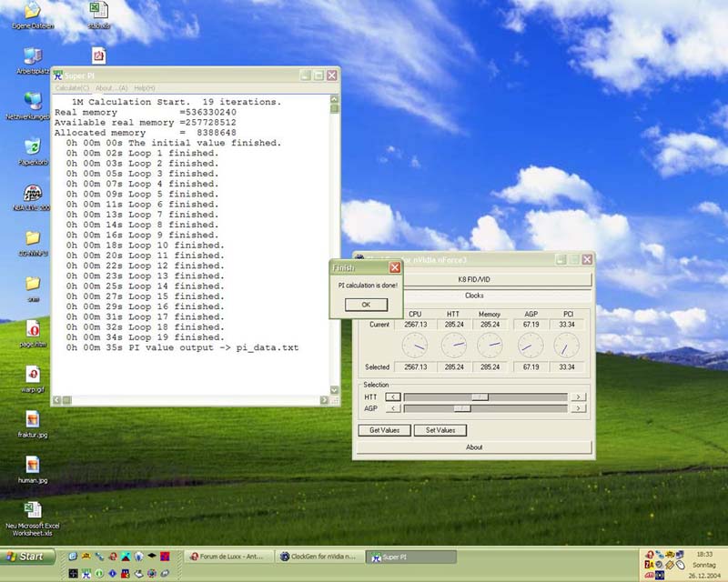Close the Finish dialog with X
This screenshot has width=728, height=582.
pyautogui.click(x=395, y=267)
